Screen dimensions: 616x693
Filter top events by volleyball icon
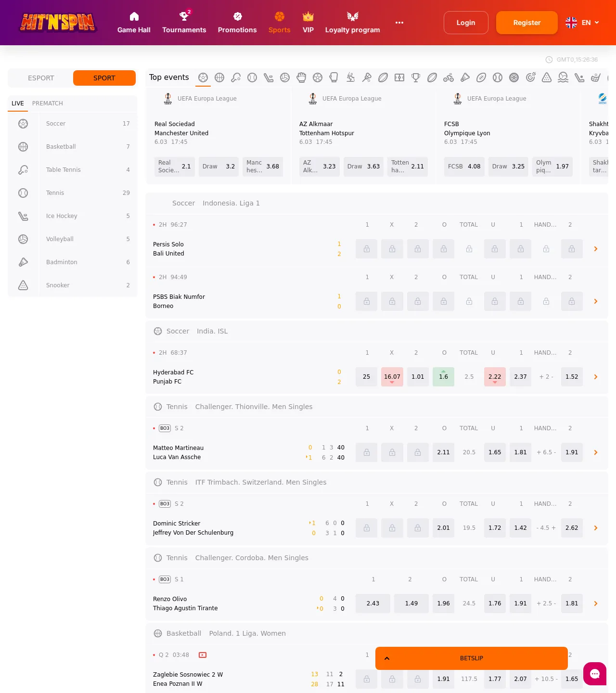pyautogui.click(x=285, y=77)
